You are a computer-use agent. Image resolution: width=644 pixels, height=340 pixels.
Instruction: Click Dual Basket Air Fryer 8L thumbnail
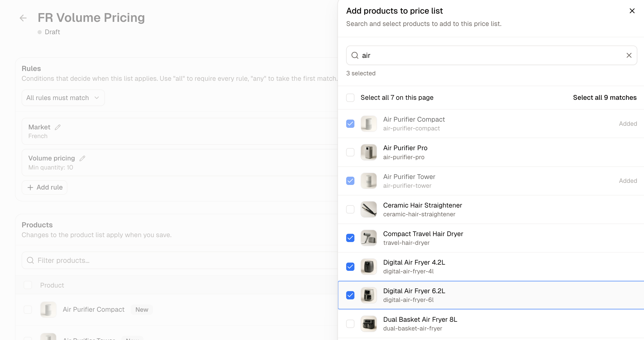(369, 324)
